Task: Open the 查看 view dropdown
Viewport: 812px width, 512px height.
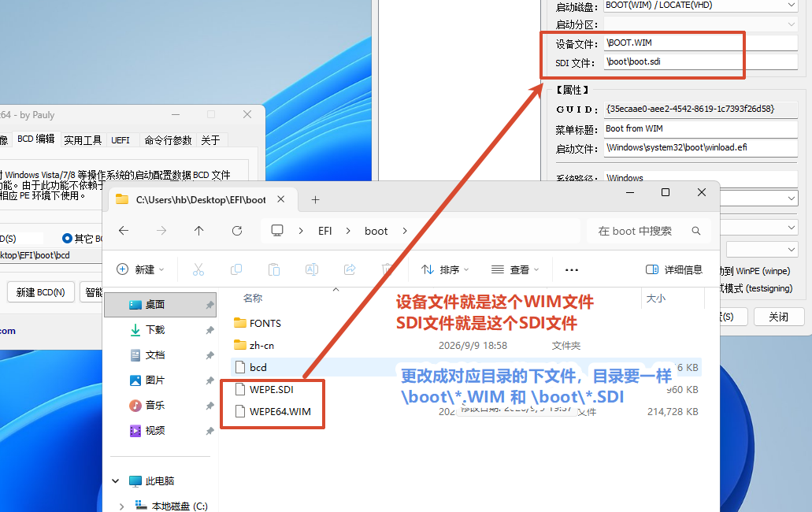Action: (x=515, y=269)
